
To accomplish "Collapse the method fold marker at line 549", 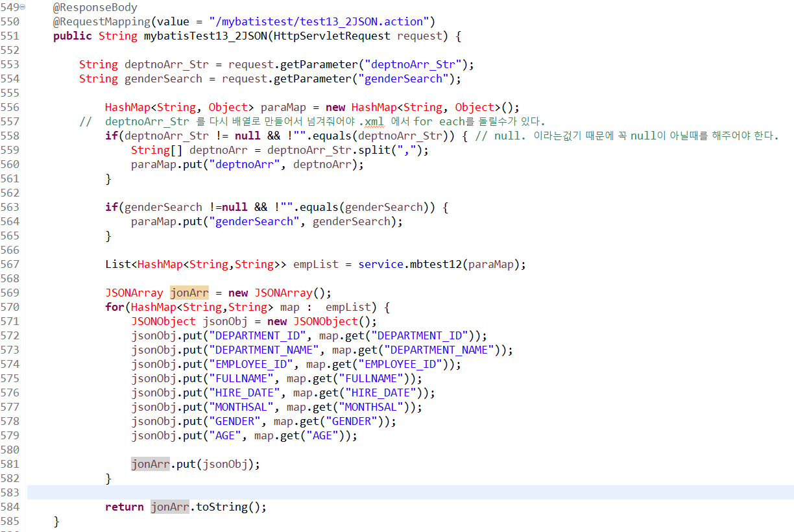I will pyautogui.click(x=23, y=7).
